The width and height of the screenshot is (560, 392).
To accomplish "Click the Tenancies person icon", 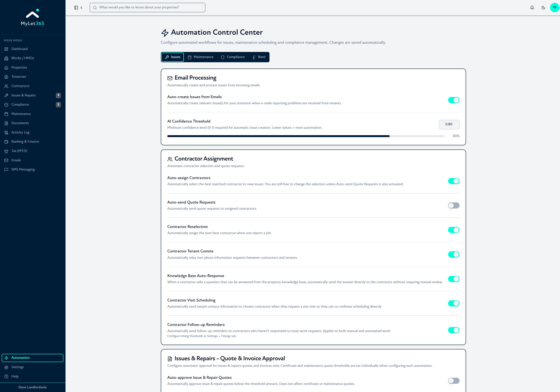I will click(x=6, y=77).
